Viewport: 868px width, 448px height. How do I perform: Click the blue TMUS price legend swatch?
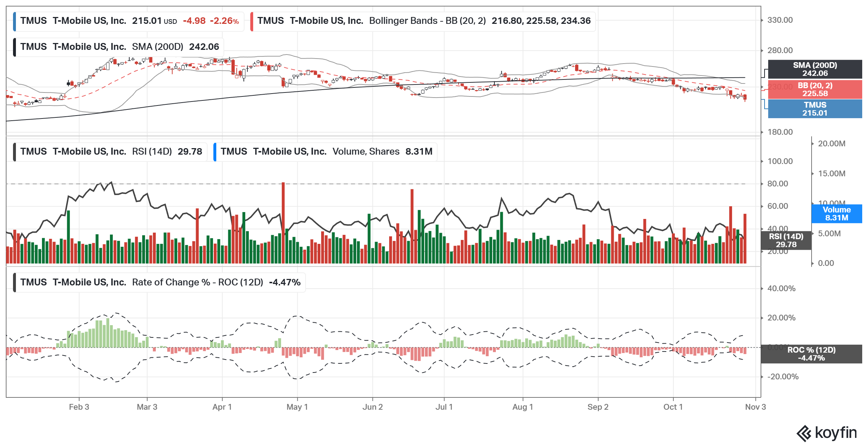(x=14, y=21)
